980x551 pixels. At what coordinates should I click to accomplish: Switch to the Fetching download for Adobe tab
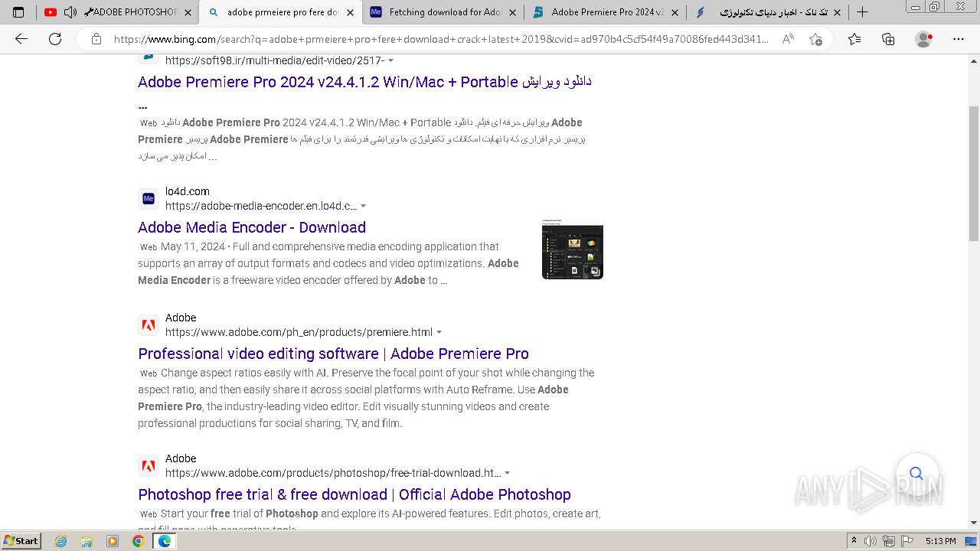pyautogui.click(x=446, y=12)
